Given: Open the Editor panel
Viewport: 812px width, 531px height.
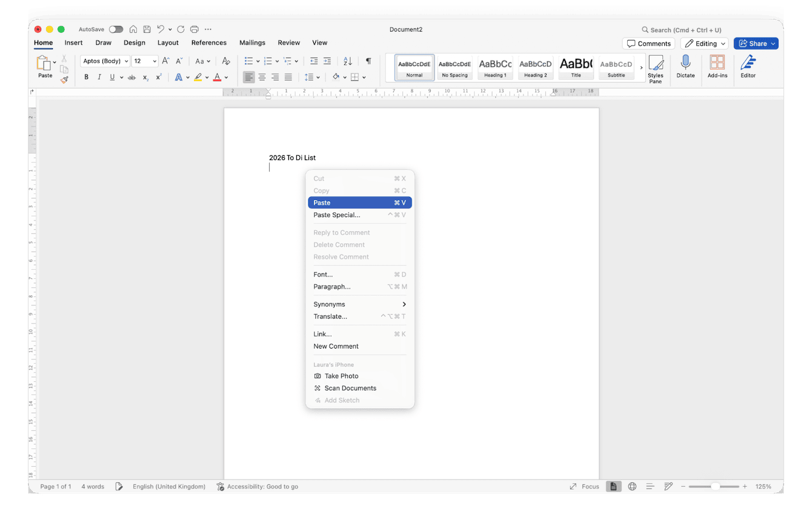Looking at the screenshot, I should [748, 68].
